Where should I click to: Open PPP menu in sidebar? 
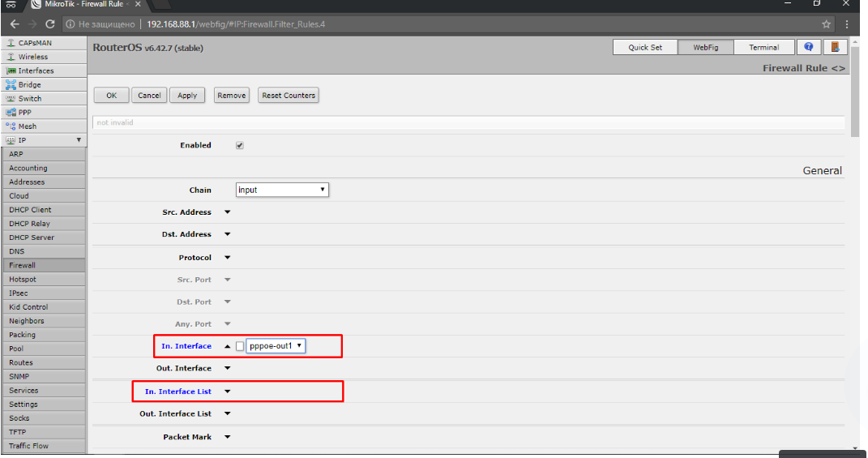tap(44, 112)
